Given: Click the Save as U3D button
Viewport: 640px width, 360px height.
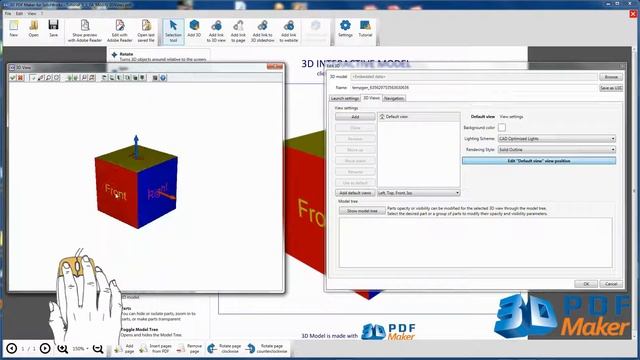Looking at the screenshot, I should click(x=611, y=88).
